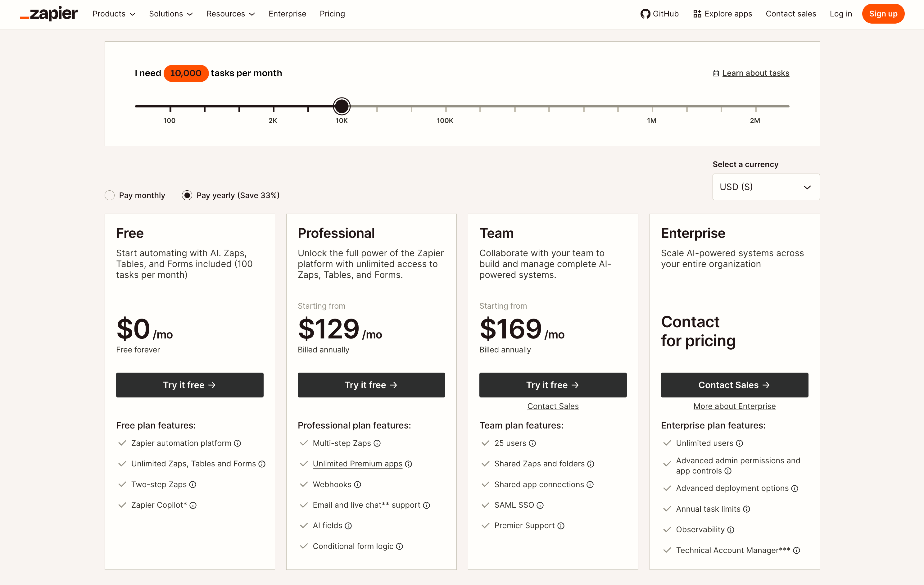924x585 pixels.
Task: Click the 100 slider label
Action: click(x=169, y=120)
